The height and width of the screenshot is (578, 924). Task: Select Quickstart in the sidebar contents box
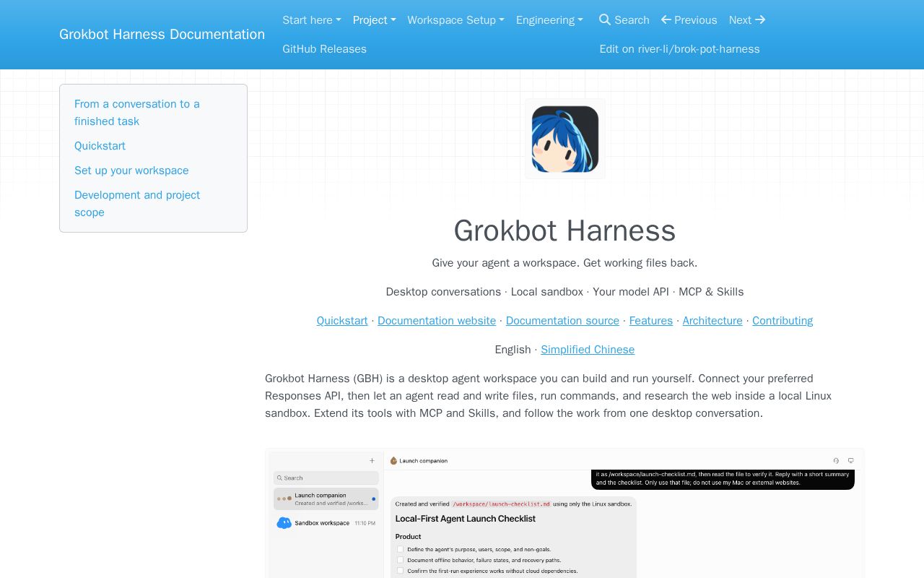tap(100, 146)
